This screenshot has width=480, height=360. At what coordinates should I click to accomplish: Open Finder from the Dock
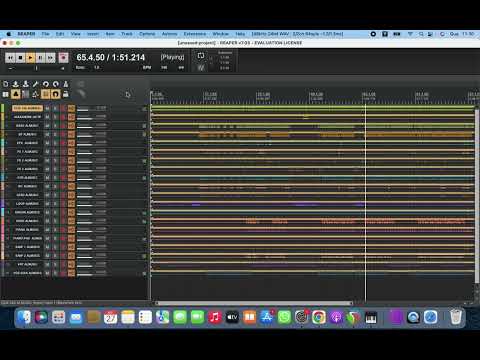pos(24,317)
